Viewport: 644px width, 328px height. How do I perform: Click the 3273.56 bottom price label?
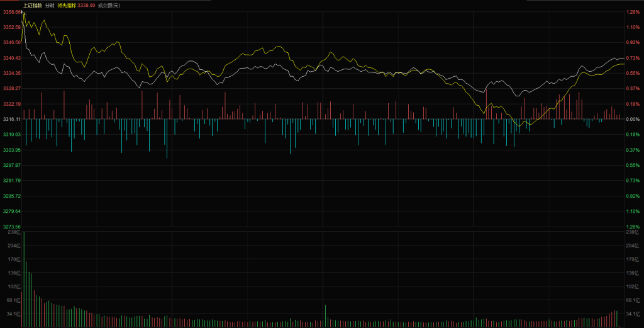pyautogui.click(x=11, y=227)
